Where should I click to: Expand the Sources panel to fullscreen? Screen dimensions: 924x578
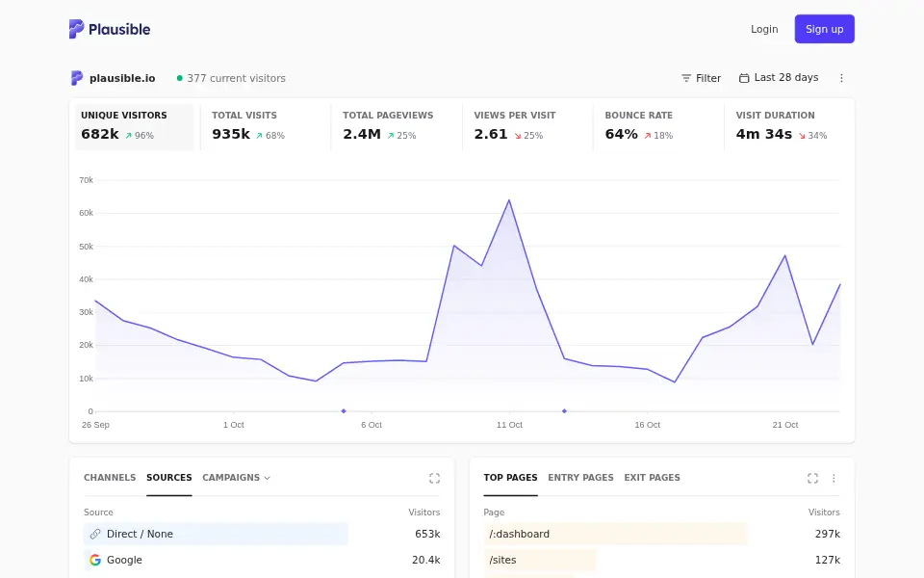[434, 479]
